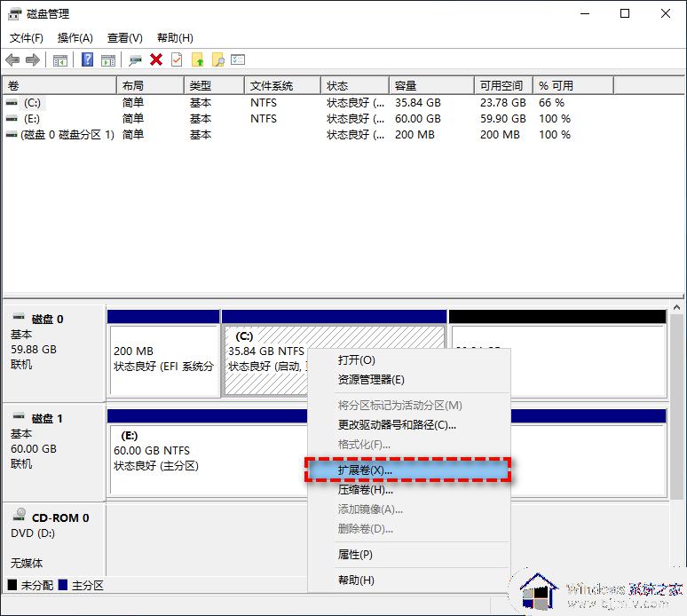Open the 查看(V) menu
The image size is (687, 616).
[x=125, y=38]
